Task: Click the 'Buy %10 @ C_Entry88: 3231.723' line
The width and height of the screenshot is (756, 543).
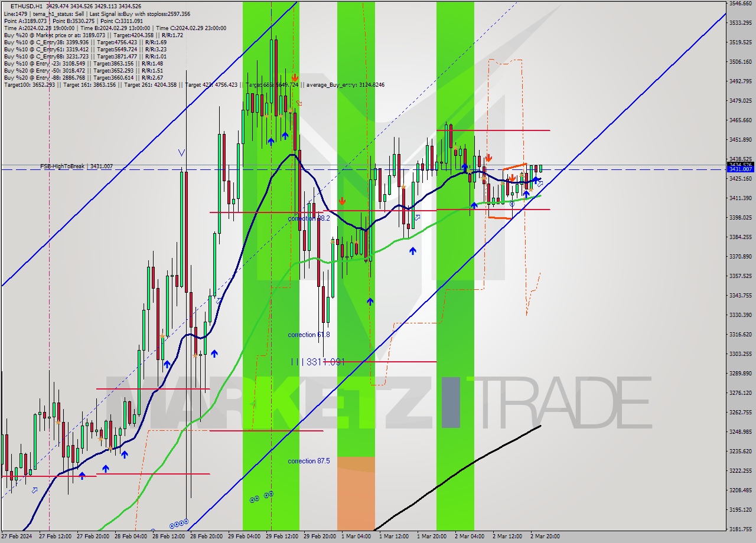Action: [85, 56]
